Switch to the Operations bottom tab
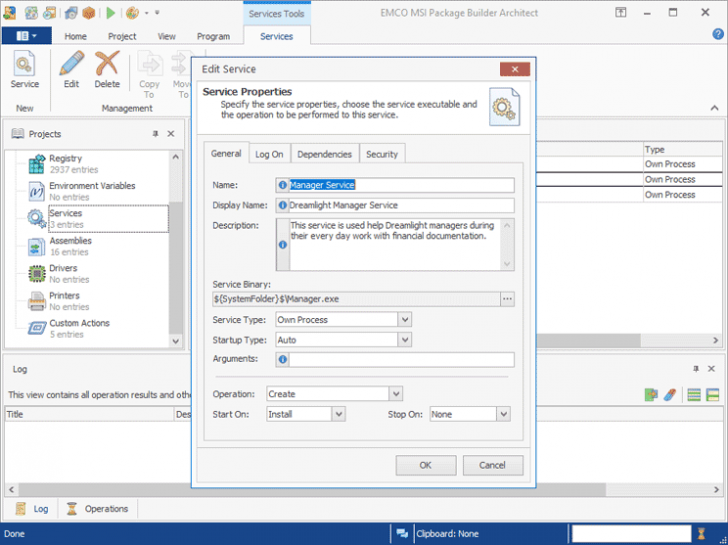This screenshot has width=728, height=545. [98, 509]
